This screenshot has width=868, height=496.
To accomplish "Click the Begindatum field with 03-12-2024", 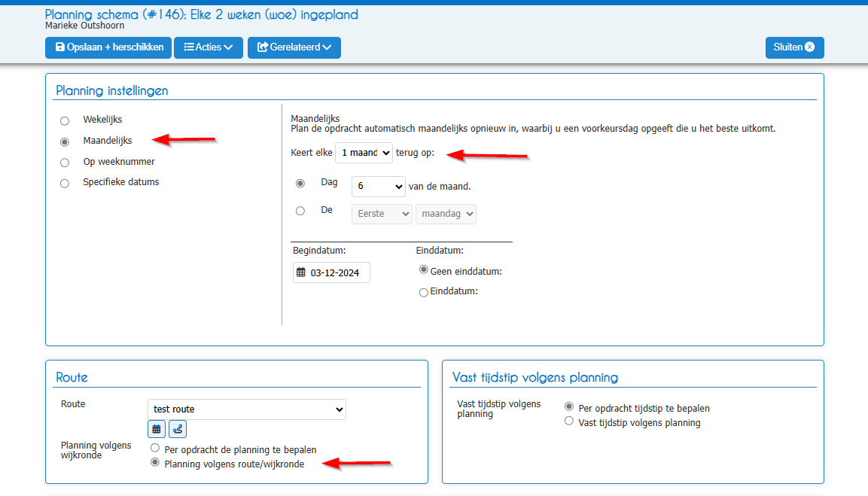I will coord(331,272).
